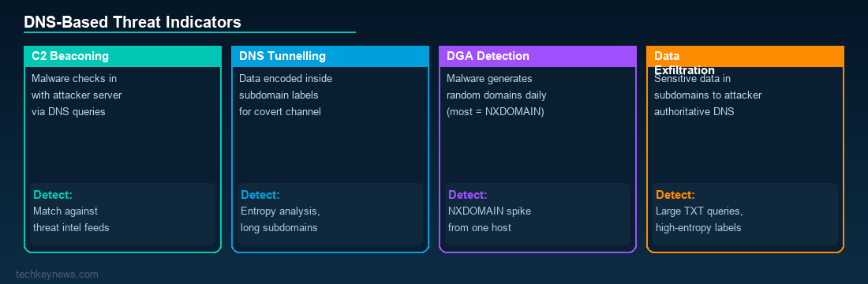Click the DNS-Based Threat Indicators title
The height and width of the screenshot is (284, 868).
[133, 22]
